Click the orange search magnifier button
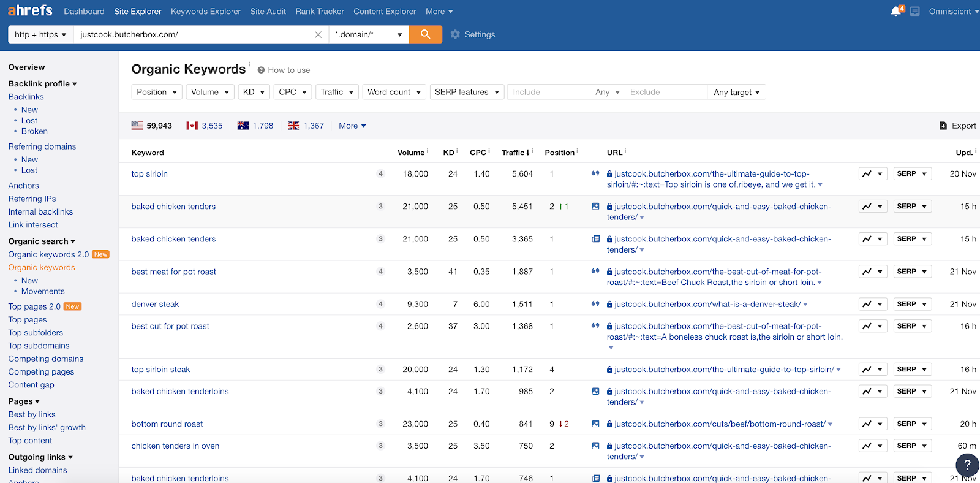 (425, 34)
